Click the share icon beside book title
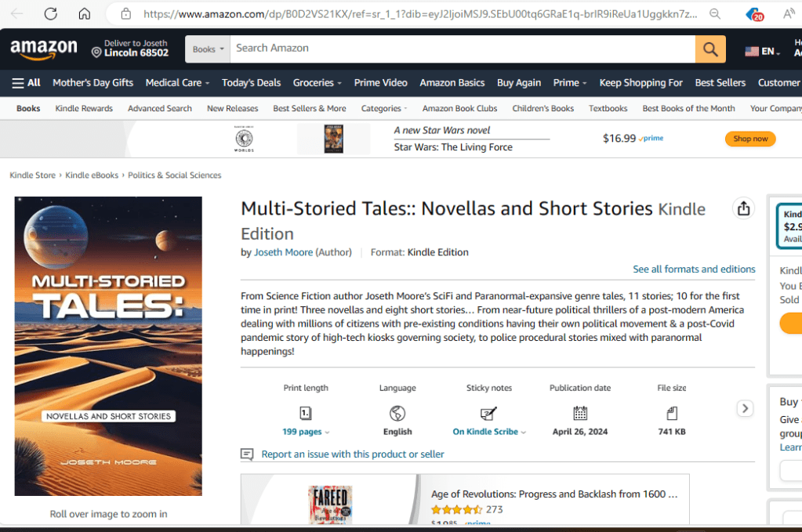This screenshot has height=532, width=802. click(x=743, y=208)
